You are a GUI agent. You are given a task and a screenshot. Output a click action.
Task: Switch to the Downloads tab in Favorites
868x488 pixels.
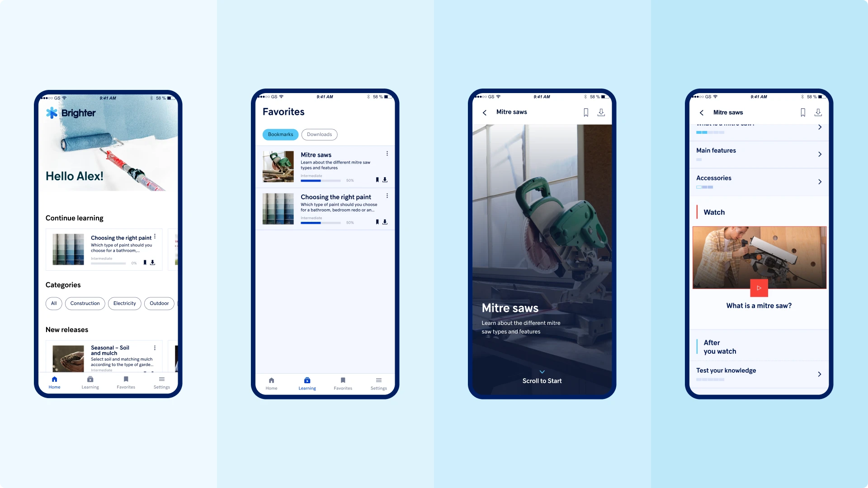coord(320,134)
